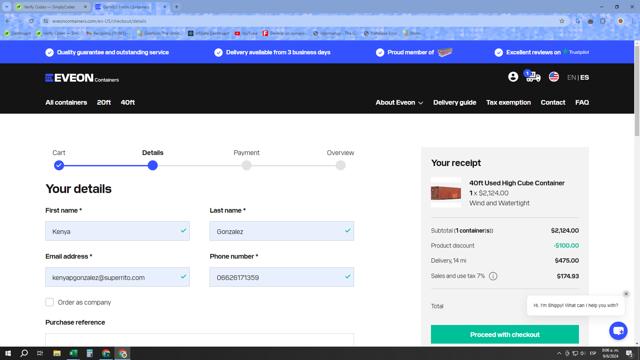Click the Phone number field
640x360 pixels.
point(282,278)
